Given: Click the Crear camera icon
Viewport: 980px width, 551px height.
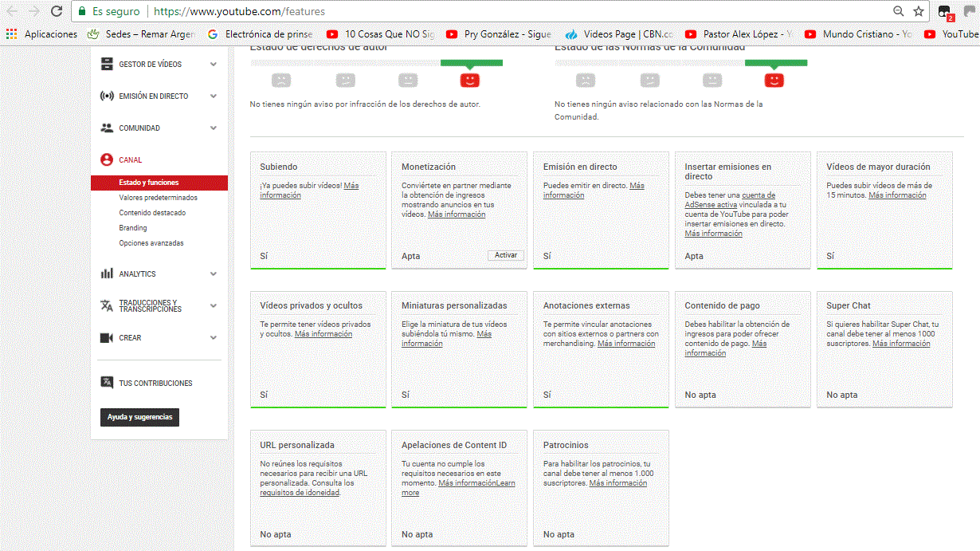Looking at the screenshot, I should [x=107, y=338].
